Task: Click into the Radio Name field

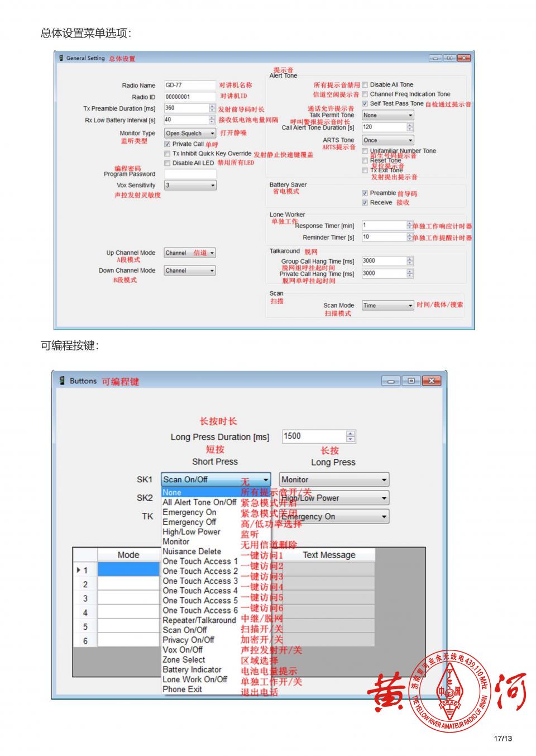Action: tap(189, 85)
